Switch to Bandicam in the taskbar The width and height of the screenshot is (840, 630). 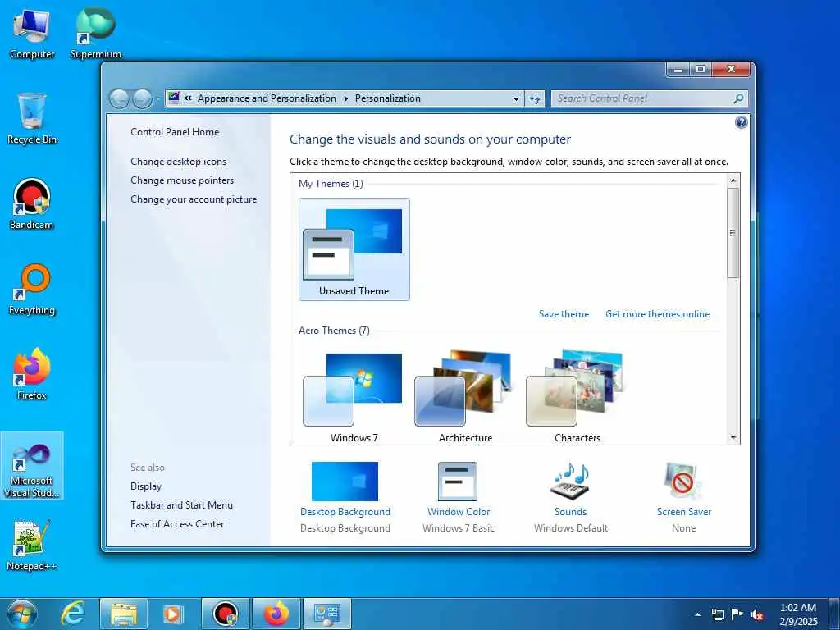(226, 614)
